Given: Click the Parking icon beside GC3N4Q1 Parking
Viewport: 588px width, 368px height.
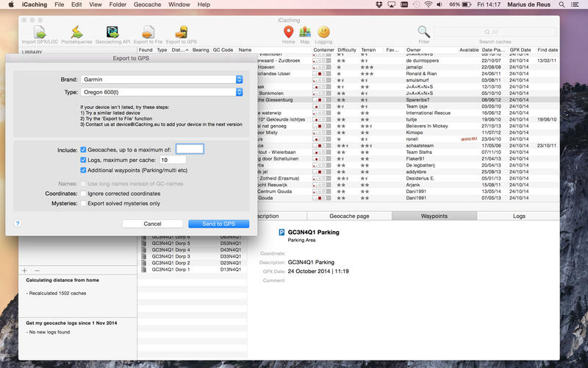Looking at the screenshot, I should click(282, 233).
